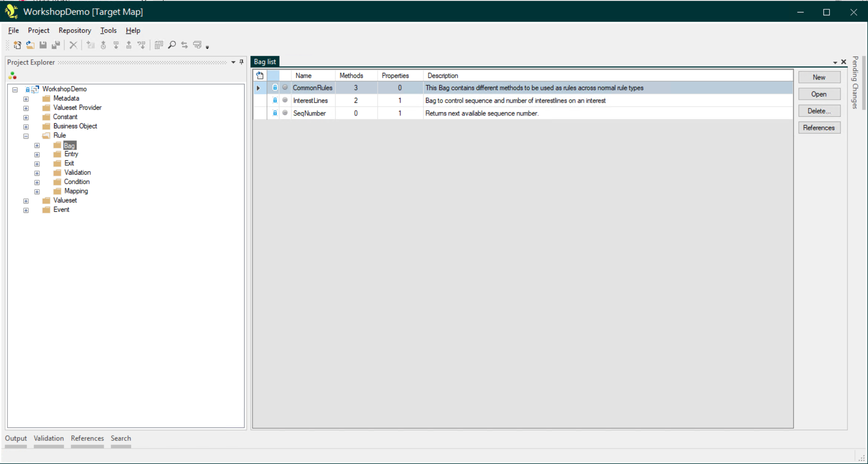Pin the Project Explorer panel

tap(241, 62)
